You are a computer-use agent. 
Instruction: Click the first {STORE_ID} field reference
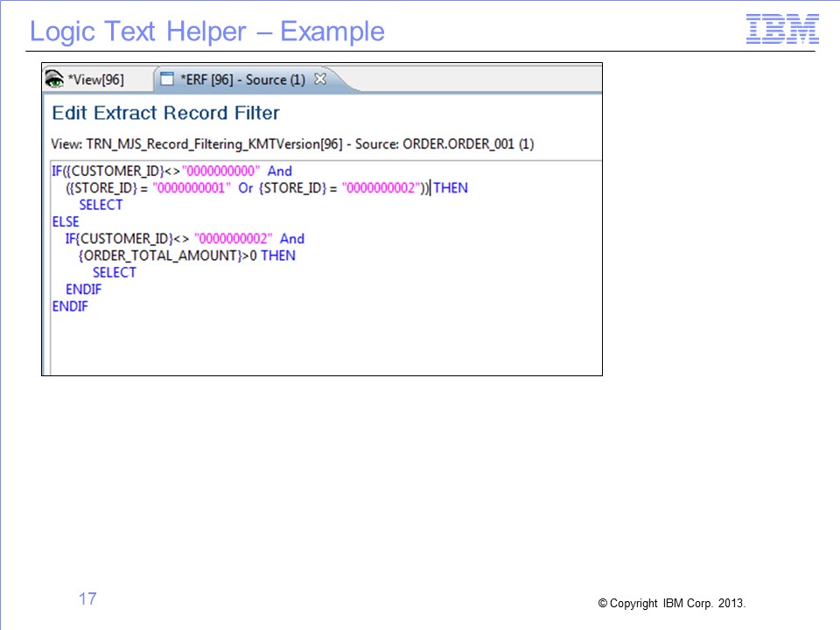click(x=103, y=188)
